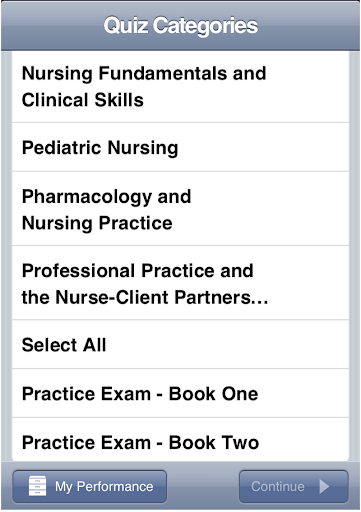
Task: Click the play arrow icon on Continue
Action: pyautogui.click(x=324, y=486)
